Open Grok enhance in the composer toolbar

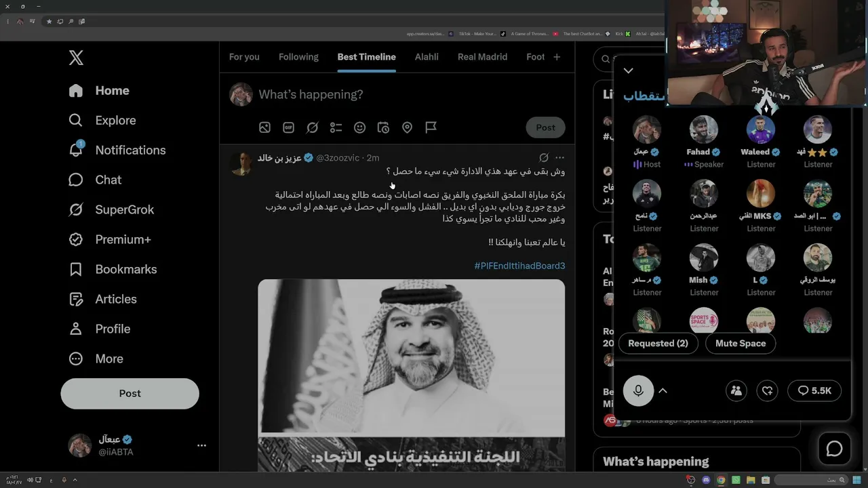[x=312, y=127]
